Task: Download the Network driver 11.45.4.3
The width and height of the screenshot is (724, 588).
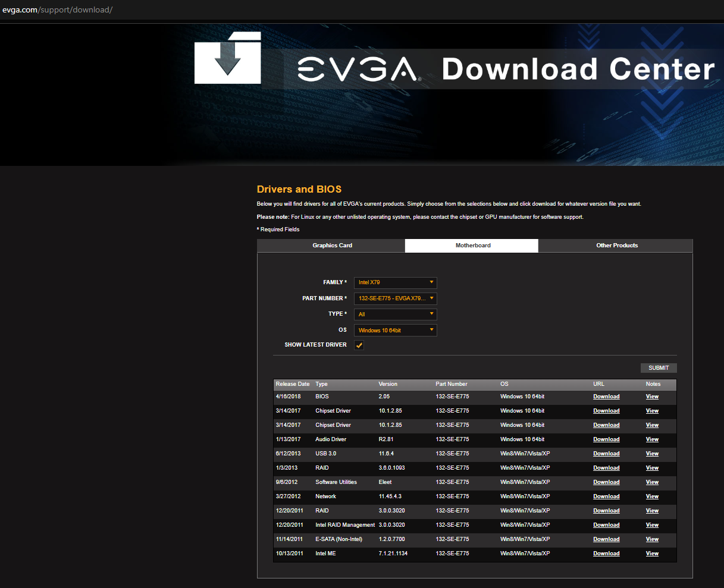Action: [x=606, y=496]
